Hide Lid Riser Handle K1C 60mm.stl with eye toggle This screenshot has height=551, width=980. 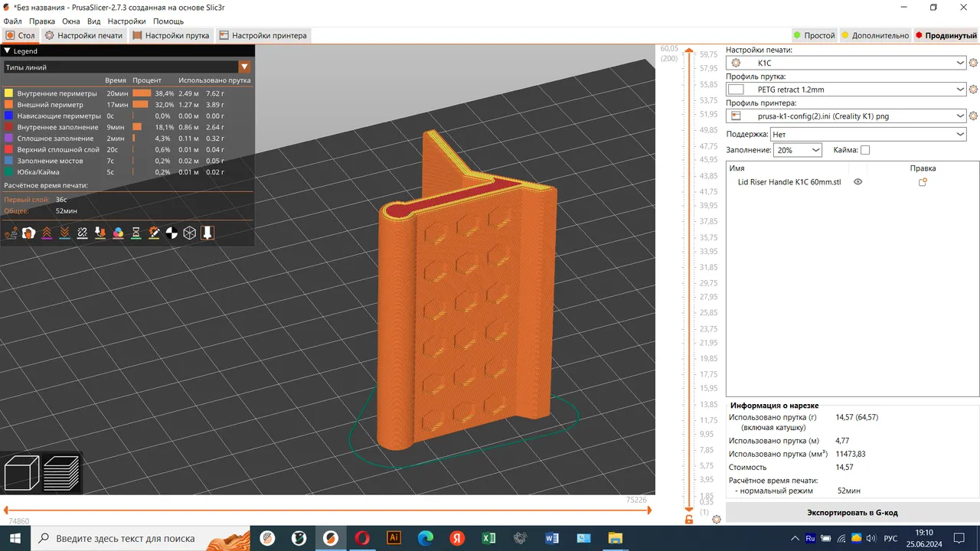(x=857, y=182)
